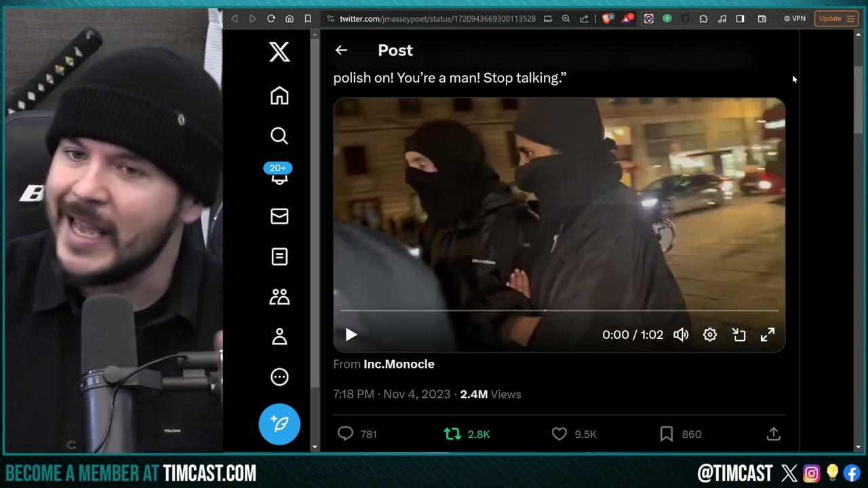Image resolution: width=868 pixels, height=488 pixels.
Task: Open Communities icon in the sidebar
Action: pyautogui.click(x=279, y=297)
